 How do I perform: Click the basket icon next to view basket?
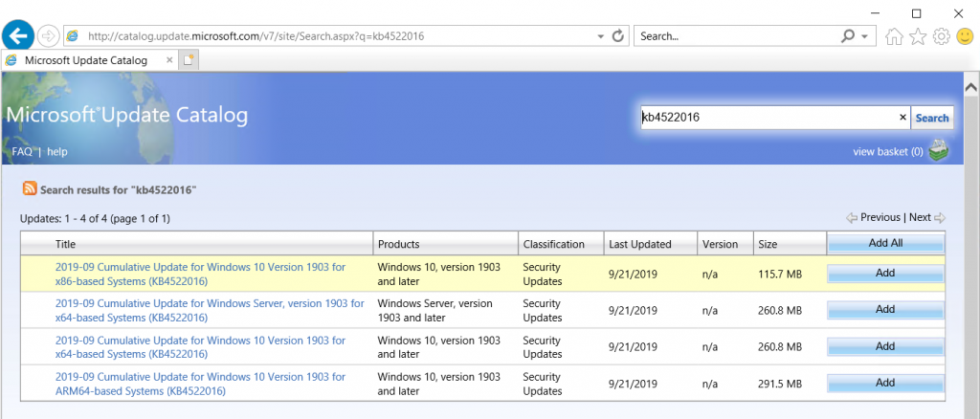[938, 150]
